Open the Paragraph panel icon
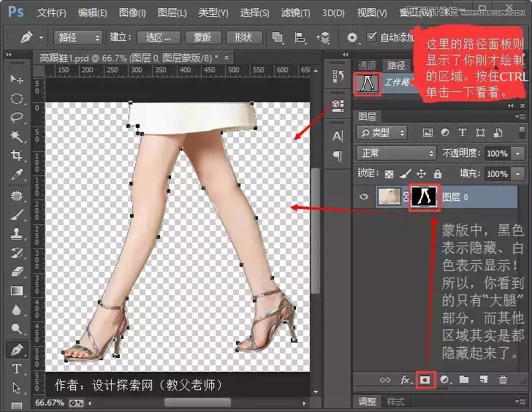Screen dimensions: 532x412 [338, 156]
